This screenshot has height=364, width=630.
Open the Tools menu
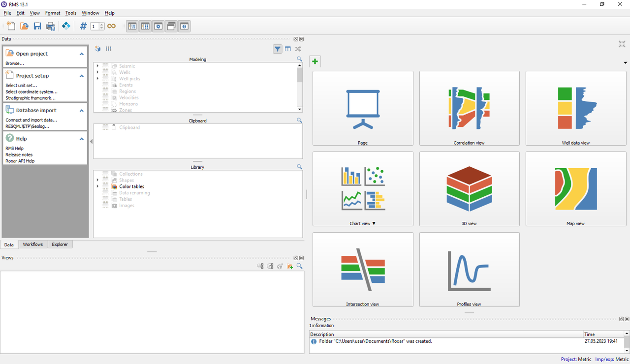coord(71,13)
